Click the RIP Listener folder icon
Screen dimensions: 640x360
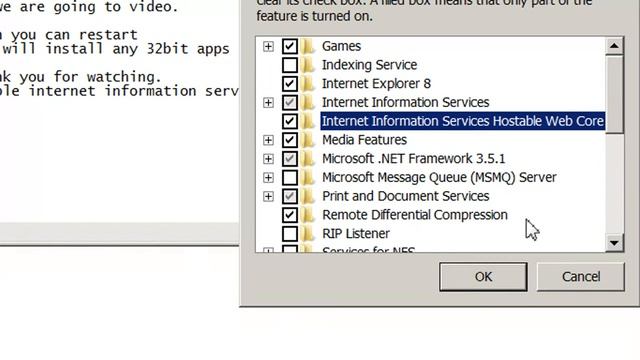click(308, 234)
